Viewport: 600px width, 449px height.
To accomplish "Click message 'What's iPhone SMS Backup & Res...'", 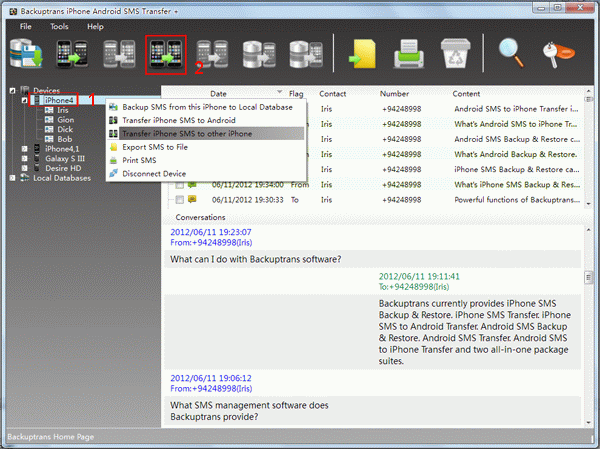I will (517, 185).
